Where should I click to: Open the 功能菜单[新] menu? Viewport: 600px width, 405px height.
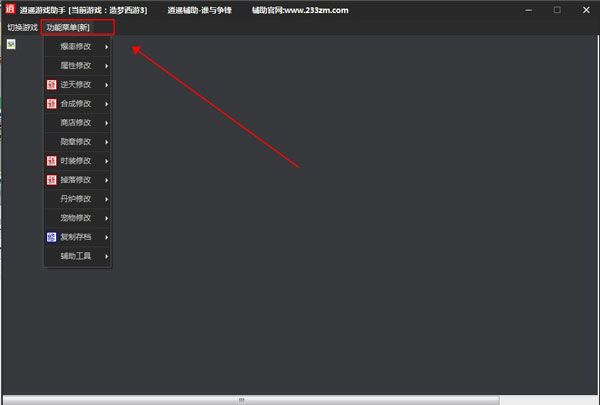[68, 28]
